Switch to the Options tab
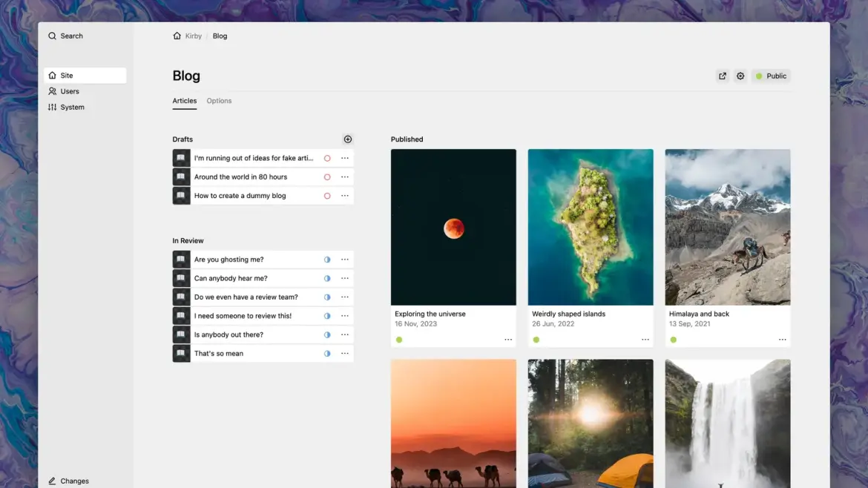 point(219,101)
